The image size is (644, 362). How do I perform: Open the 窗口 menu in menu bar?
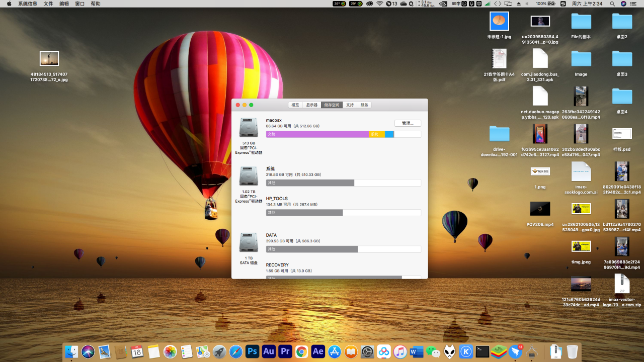(x=79, y=4)
